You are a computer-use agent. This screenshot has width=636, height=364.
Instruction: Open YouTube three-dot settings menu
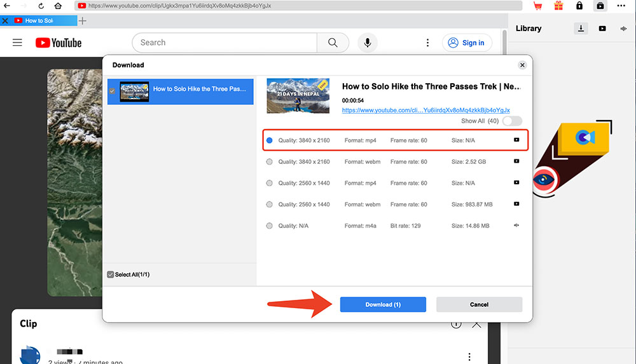[427, 43]
